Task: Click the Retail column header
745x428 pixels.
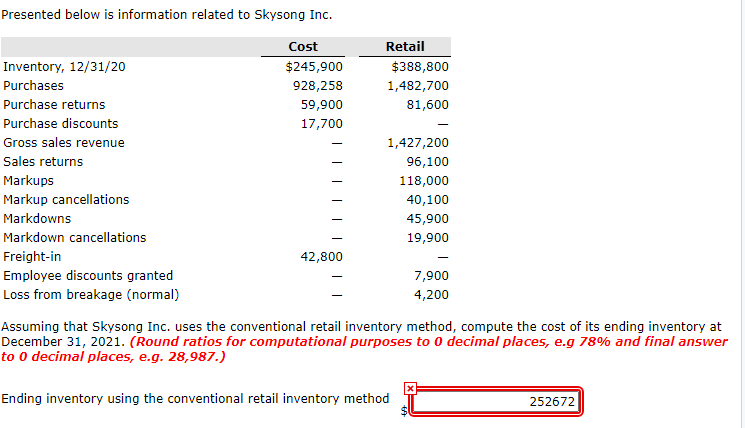Action: click(405, 47)
